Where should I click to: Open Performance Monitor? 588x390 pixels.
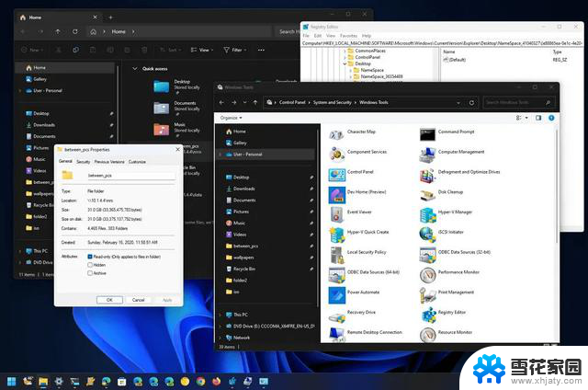449,274
